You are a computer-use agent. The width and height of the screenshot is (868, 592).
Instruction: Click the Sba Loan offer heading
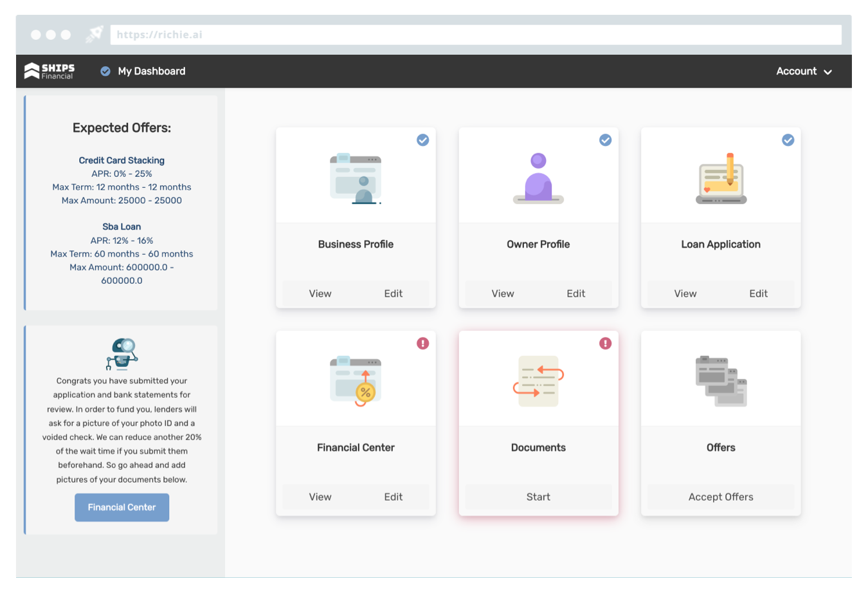(122, 227)
